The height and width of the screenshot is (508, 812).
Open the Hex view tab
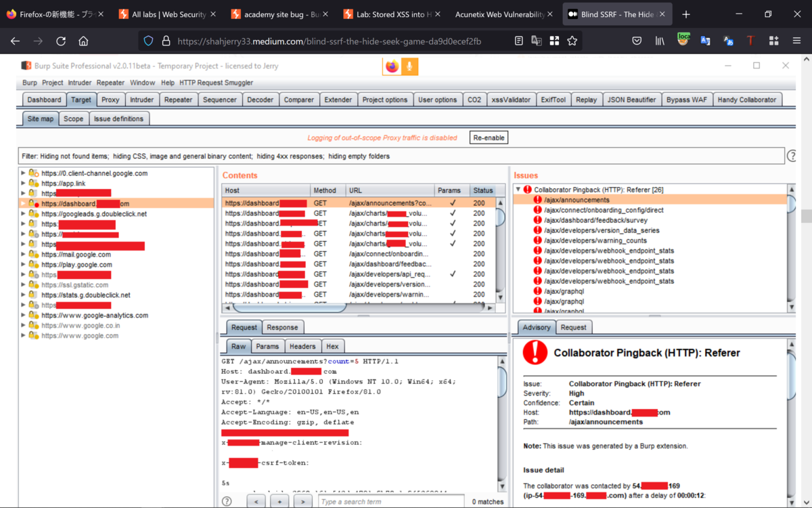332,346
